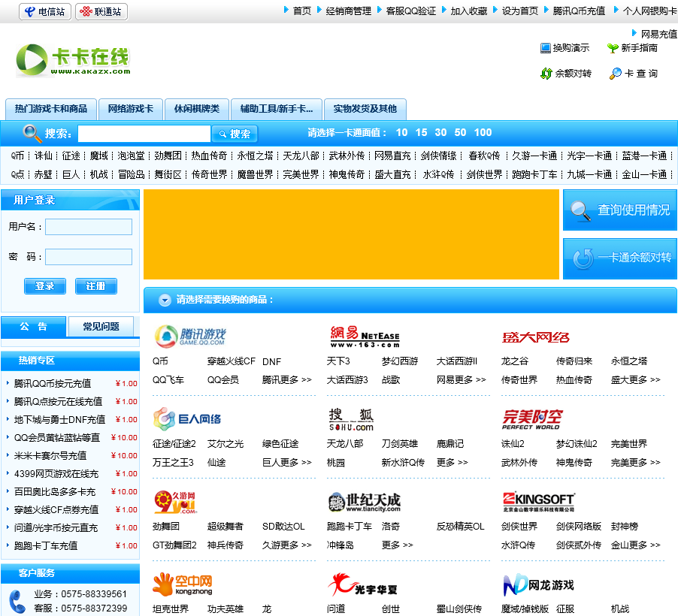Click 九城一卡通 in quick links
The height and width of the screenshot is (616, 678).
click(589, 174)
